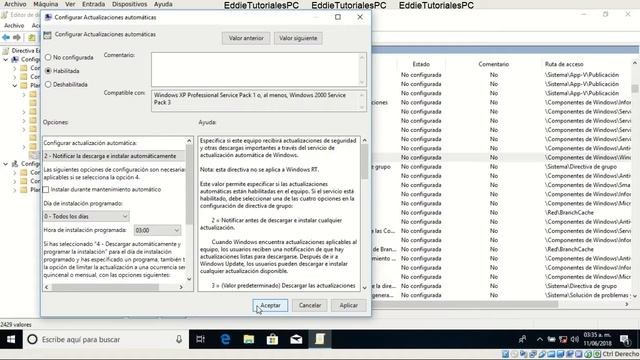Click the Cortana circle icon
This screenshot has width=640, height=360.
(32, 339)
